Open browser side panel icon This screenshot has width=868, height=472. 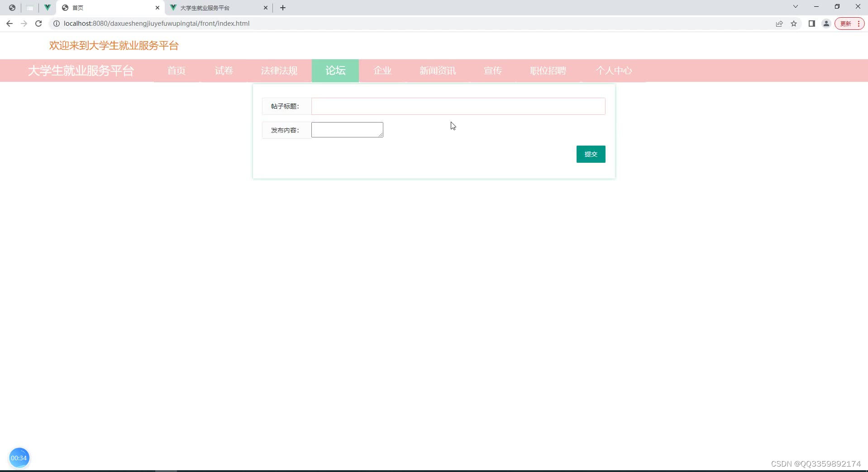tap(812, 24)
